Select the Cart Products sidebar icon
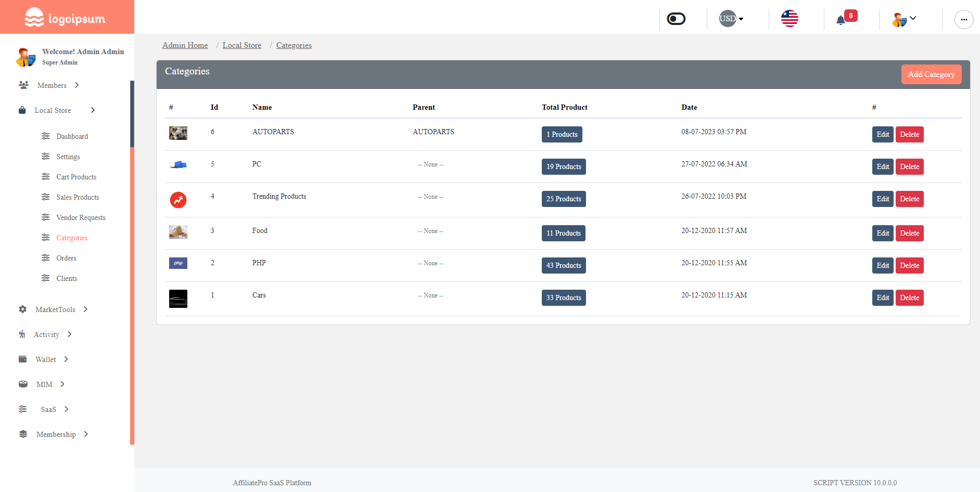Viewport: 980px width, 492px height. coord(45,177)
